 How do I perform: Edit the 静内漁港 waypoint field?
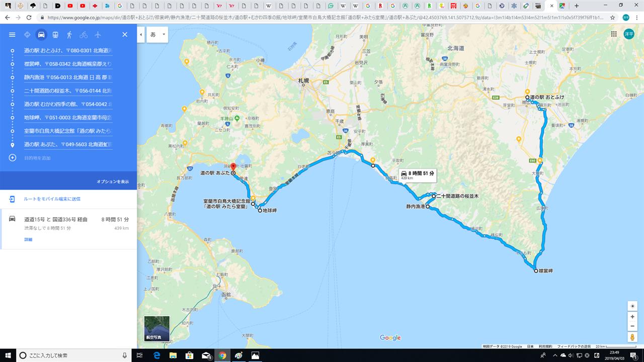pyautogui.click(x=68, y=77)
